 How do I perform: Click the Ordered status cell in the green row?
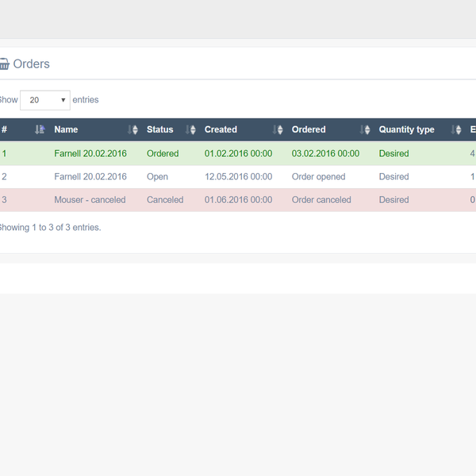click(163, 154)
